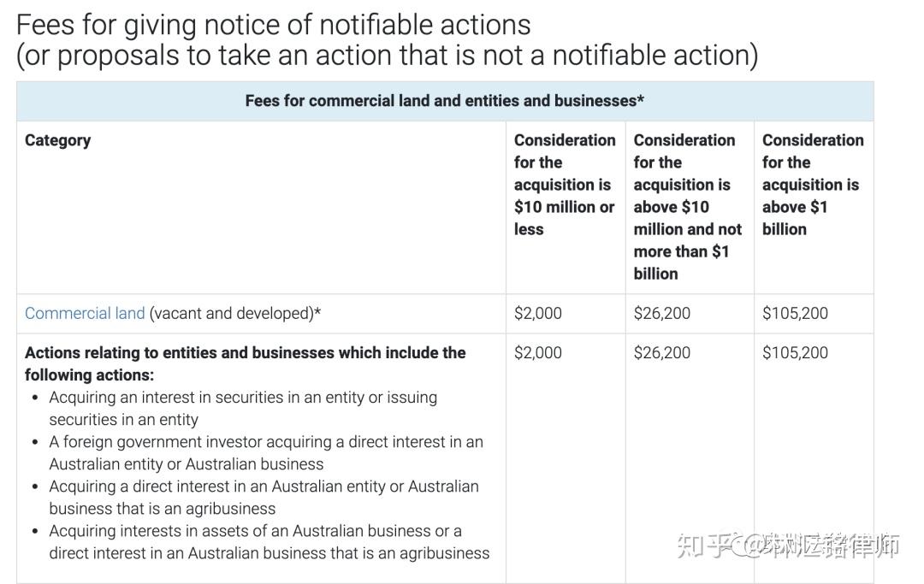Click the $105,200 fee in entities and businesses row
The width and height of the screenshot is (924, 584).
point(795,352)
